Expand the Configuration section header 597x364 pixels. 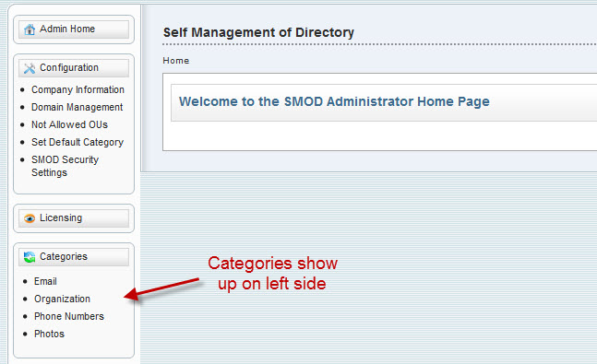[x=74, y=68]
